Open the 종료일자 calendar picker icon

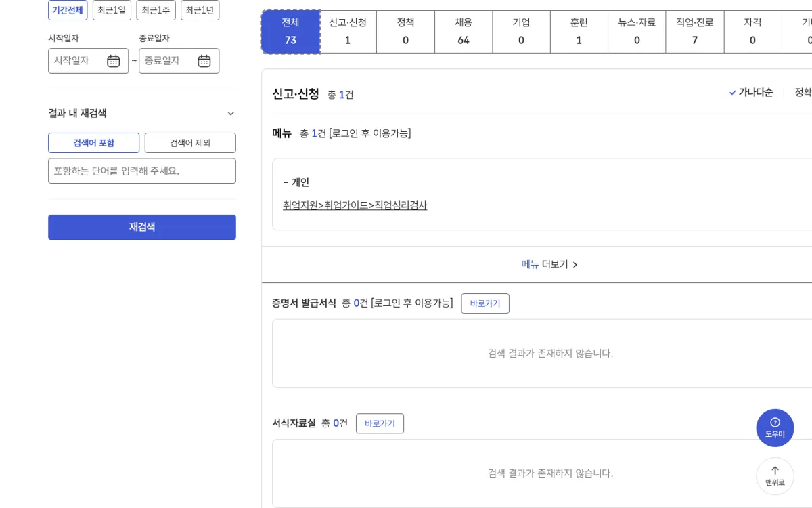tap(204, 61)
